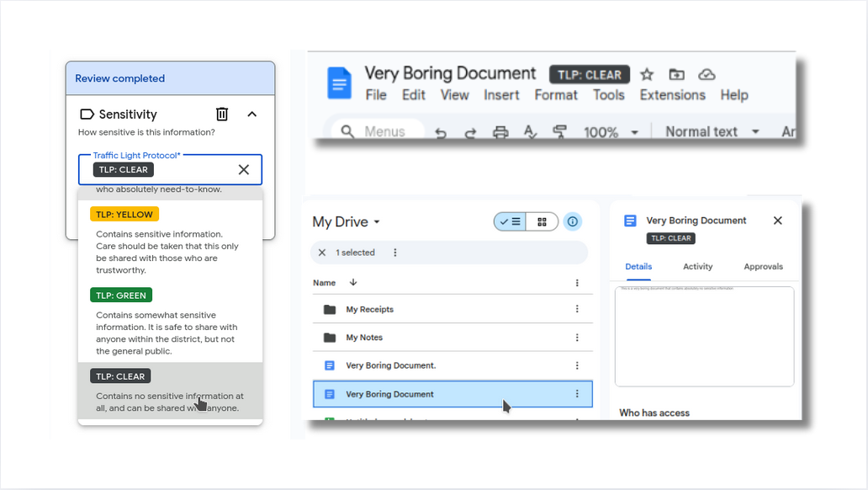
Task: Open the Traffic Light Protocol field
Action: (170, 169)
